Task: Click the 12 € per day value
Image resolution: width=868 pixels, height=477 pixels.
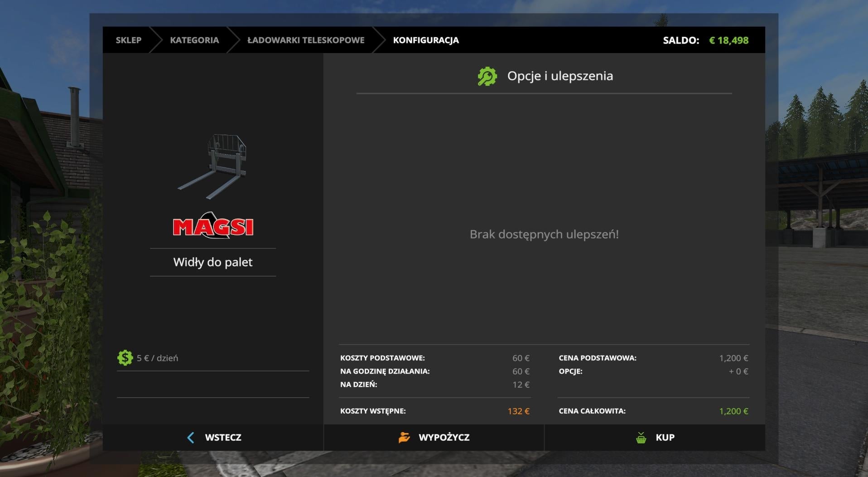Action: pos(521,385)
